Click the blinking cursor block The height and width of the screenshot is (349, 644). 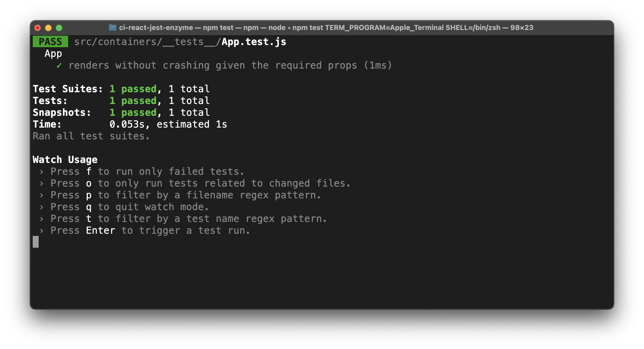pyautogui.click(x=36, y=242)
